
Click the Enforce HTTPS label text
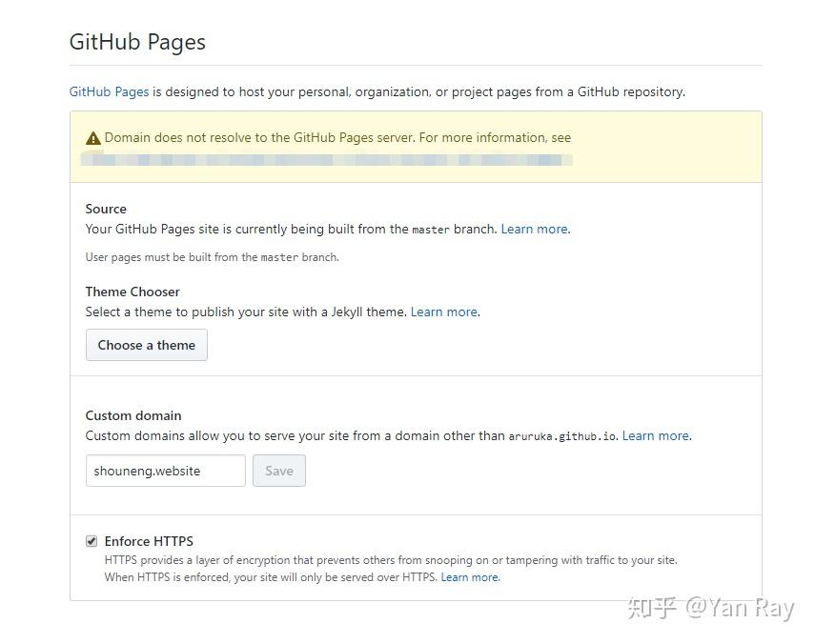pyautogui.click(x=149, y=541)
